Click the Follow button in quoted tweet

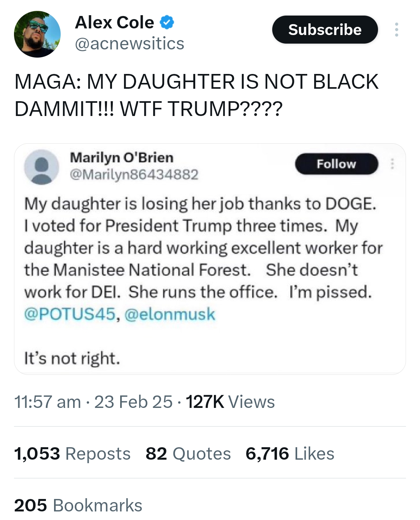pos(336,164)
